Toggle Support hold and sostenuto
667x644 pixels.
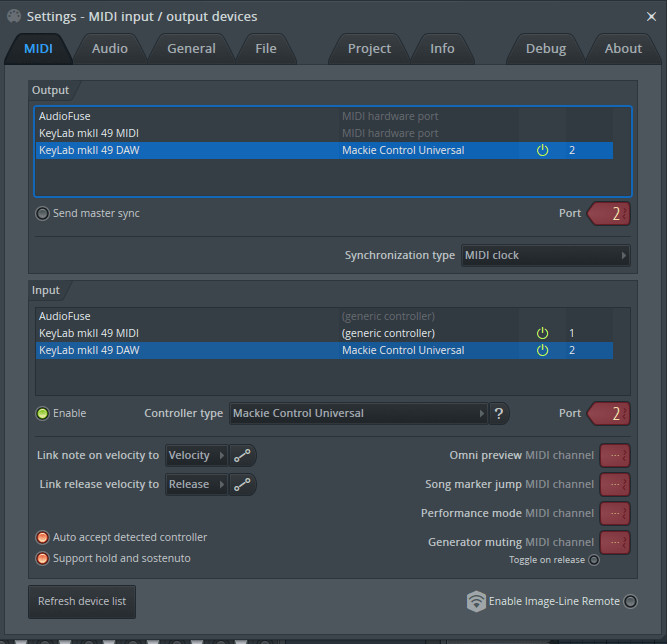tap(42, 558)
